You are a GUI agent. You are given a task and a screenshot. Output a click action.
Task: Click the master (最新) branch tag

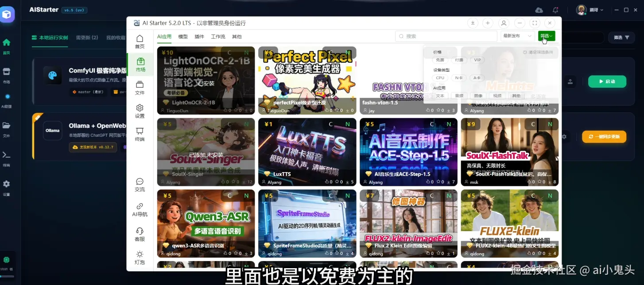tap(89, 92)
